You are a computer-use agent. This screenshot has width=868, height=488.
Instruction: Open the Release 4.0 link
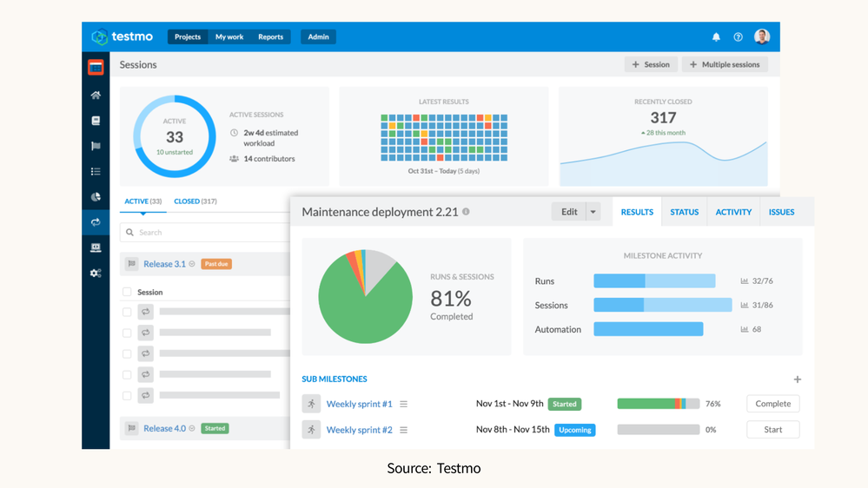[x=164, y=428]
